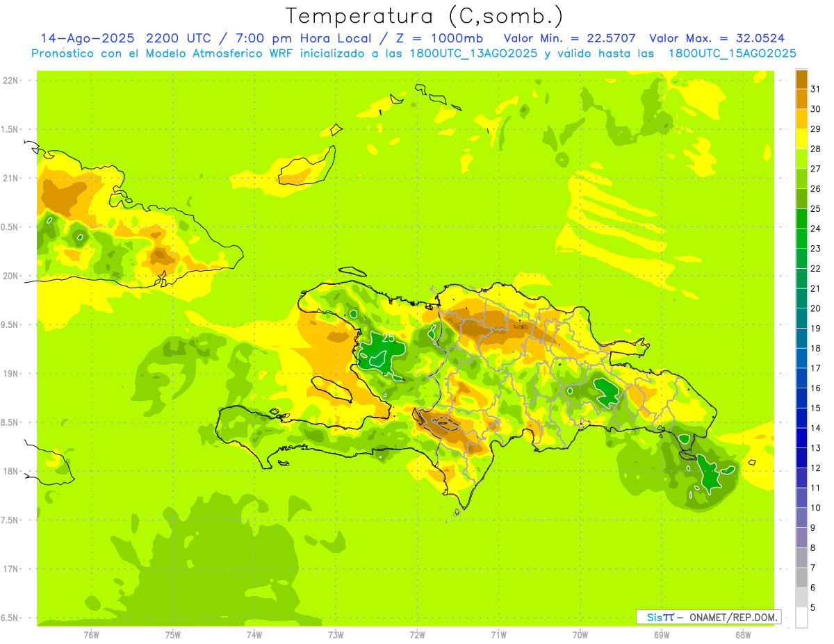Viewport: 834px width, 644px height.
Task: Click the color scale label "20"
Action: tap(816, 308)
